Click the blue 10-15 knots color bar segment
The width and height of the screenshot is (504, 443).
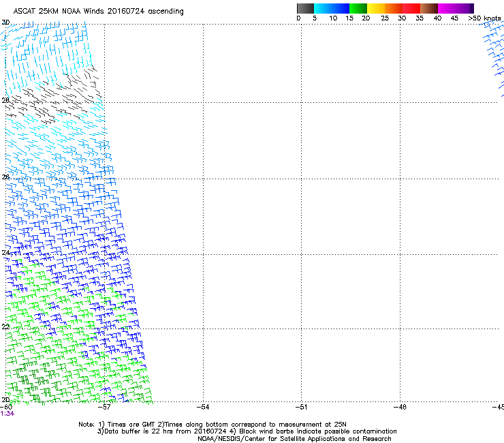pyautogui.click(x=341, y=8)
